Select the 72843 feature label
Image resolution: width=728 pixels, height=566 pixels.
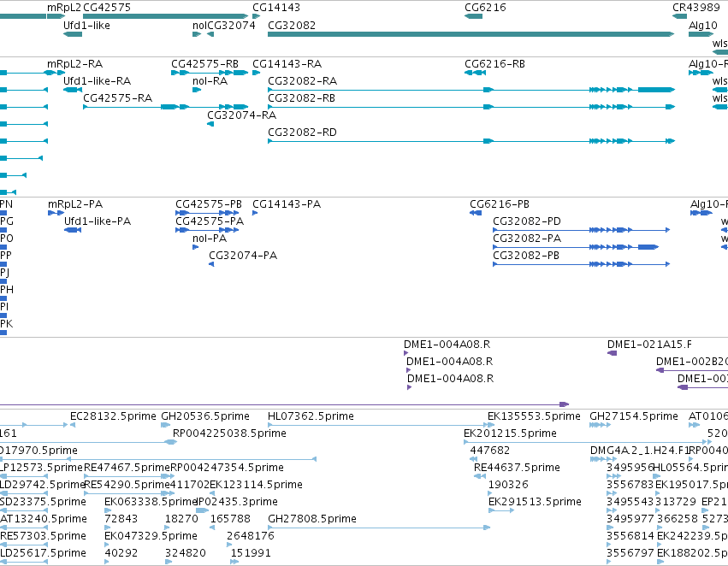click(x=121, y=519)
